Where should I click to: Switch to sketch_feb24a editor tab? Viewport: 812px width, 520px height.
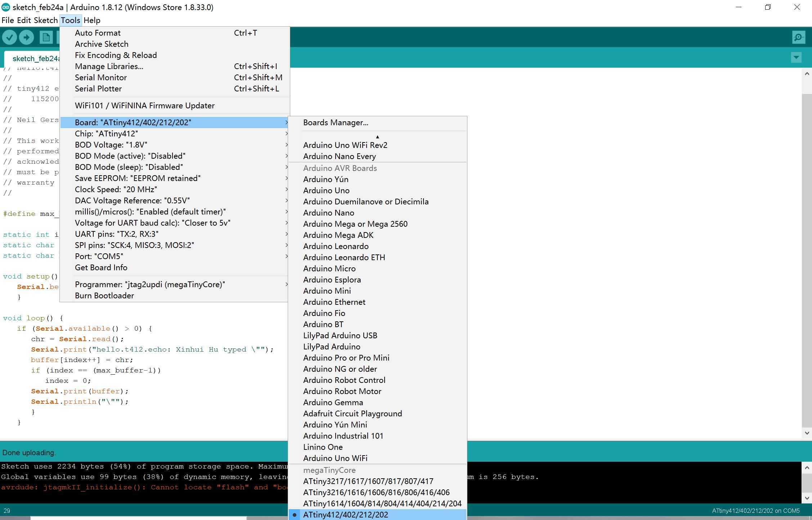(32, 59)
